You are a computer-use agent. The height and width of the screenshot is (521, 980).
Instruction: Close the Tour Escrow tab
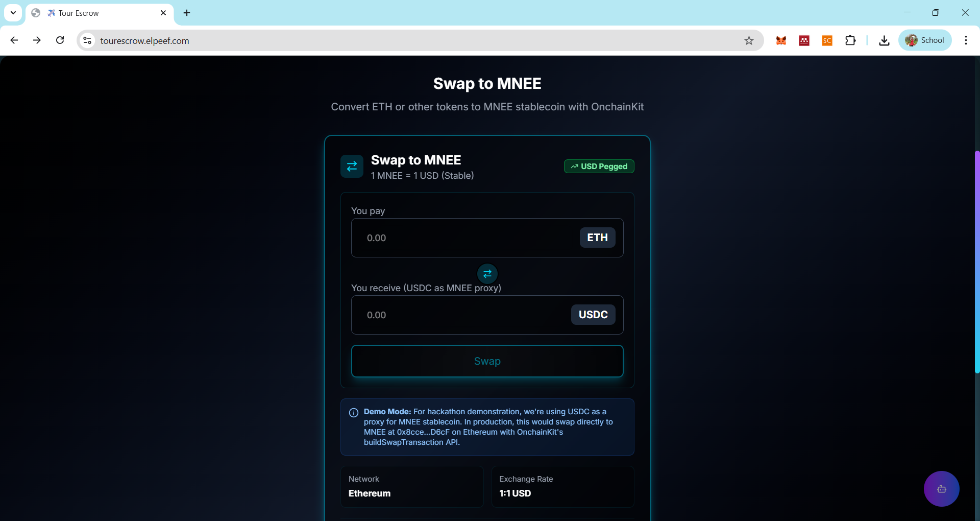click(x=163, y=13)
